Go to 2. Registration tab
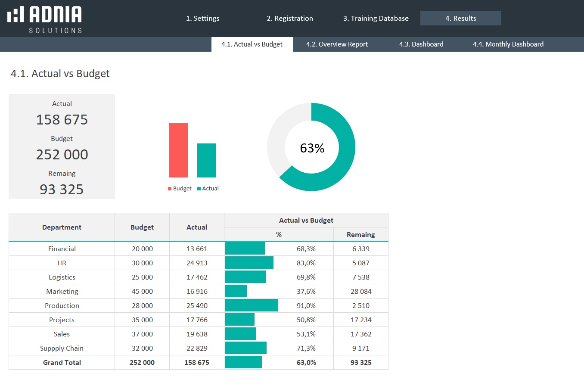 [289, 18]
